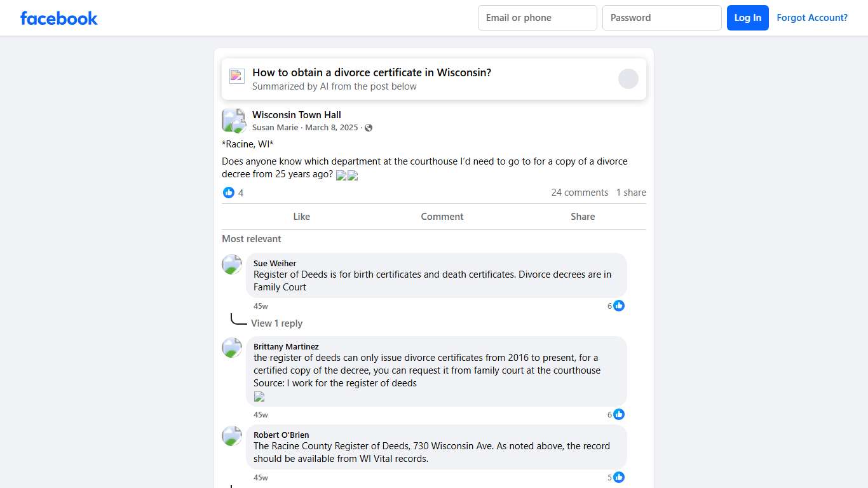Click the blue Log In button
This screenshot has height=488, width=868.
[747, 18]
